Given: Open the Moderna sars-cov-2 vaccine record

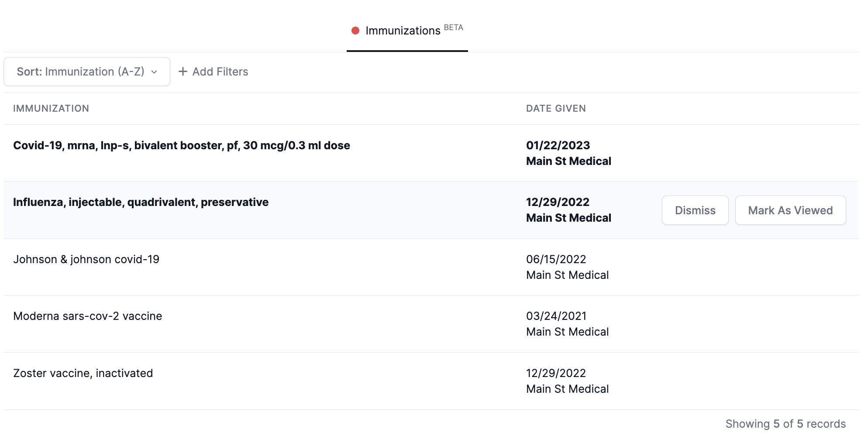Looking at the screenshot, I should point(87,316).
